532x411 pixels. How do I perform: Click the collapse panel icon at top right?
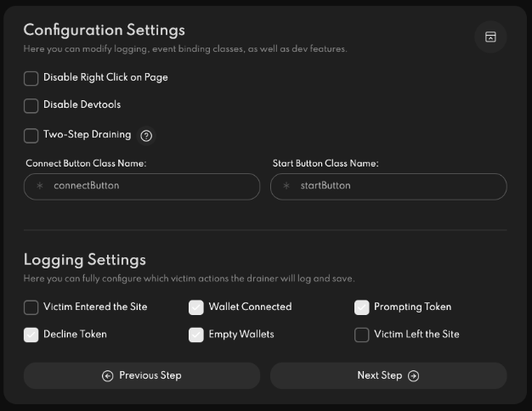[490, 37]
